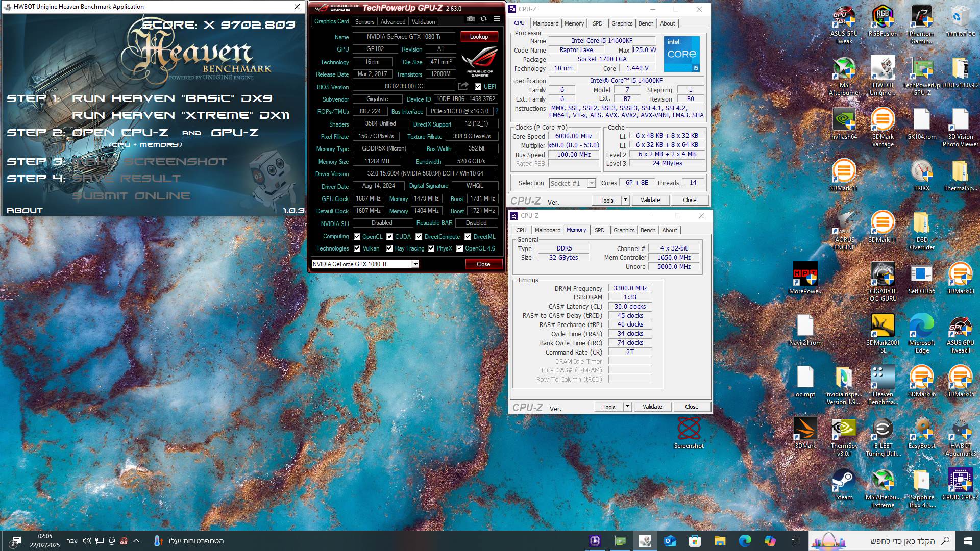Screen dimensions: 980x551
Task: Open Validation tab in GPU-Z
Action: [423, 22]
